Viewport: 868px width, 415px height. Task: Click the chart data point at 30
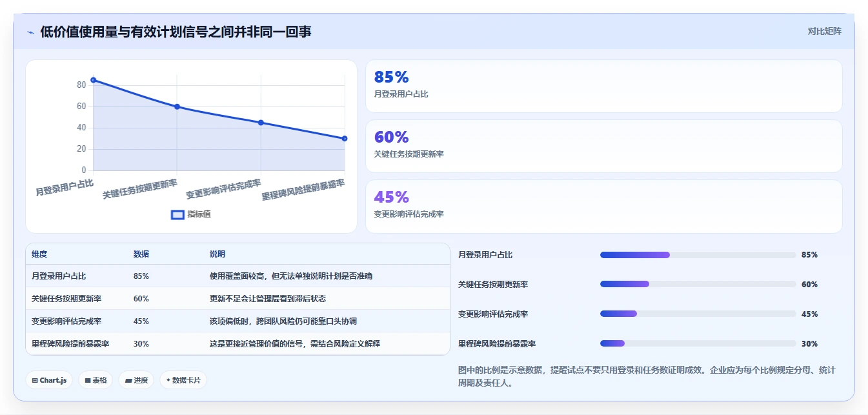pos(345,139)
